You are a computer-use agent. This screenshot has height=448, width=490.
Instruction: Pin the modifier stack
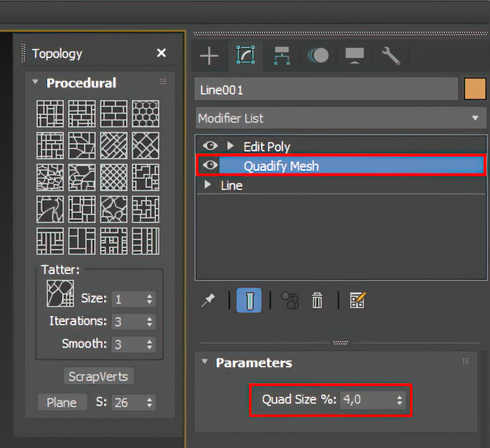click(208, 300)
